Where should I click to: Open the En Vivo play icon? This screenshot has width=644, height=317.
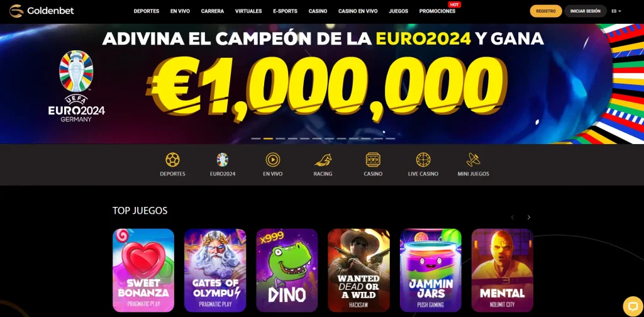click(273, 160)
